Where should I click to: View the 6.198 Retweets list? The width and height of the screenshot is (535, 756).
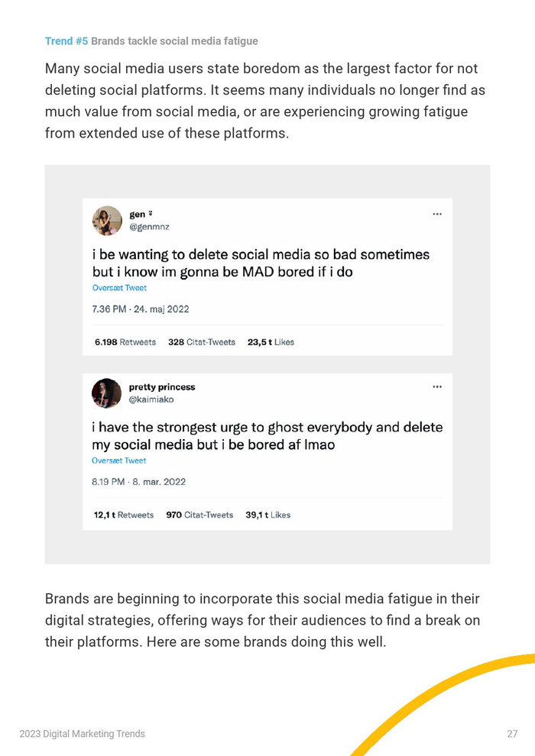(x=125, y=342)
